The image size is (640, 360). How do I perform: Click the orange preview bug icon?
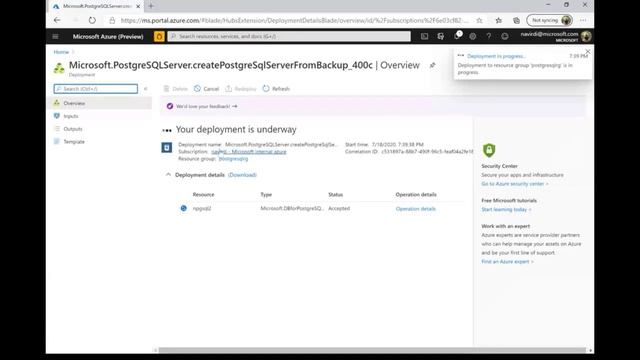(x=159, y=36)
